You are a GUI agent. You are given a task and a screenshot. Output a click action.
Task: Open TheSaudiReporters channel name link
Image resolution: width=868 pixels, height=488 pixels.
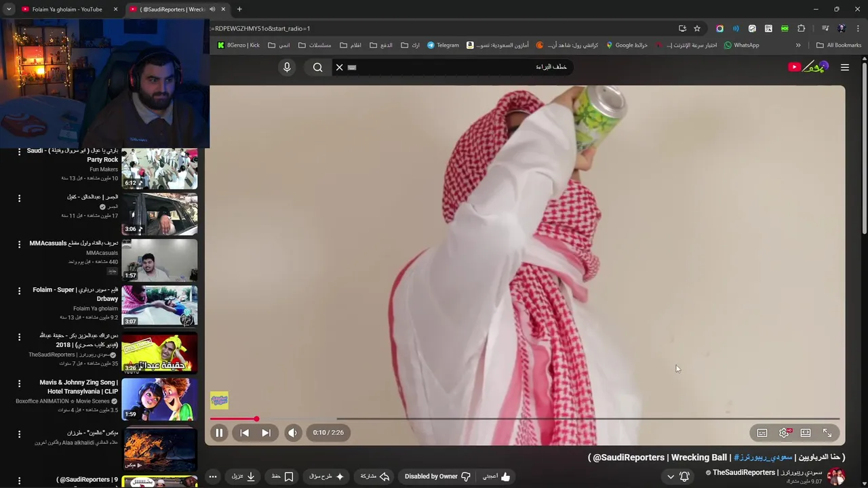pyautogui.click(x=767, y=472)
